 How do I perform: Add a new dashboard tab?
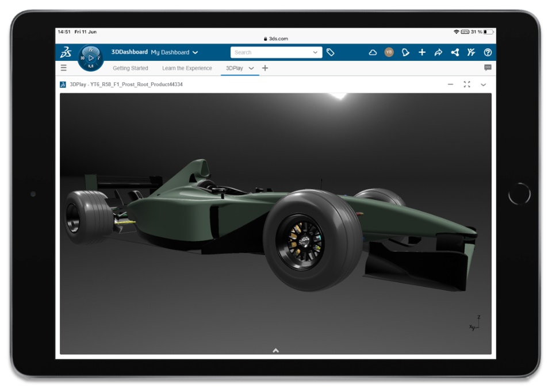265,68
